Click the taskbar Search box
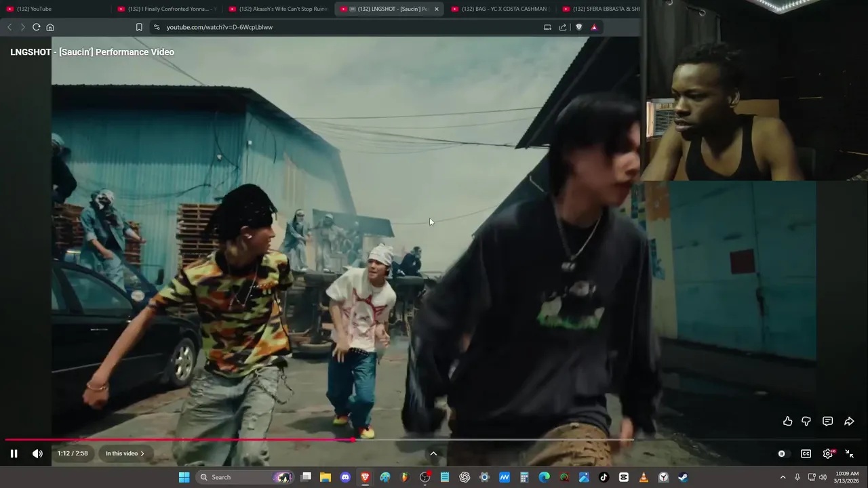This screenshot has height=488, width=868. click(x=245, y=477)
